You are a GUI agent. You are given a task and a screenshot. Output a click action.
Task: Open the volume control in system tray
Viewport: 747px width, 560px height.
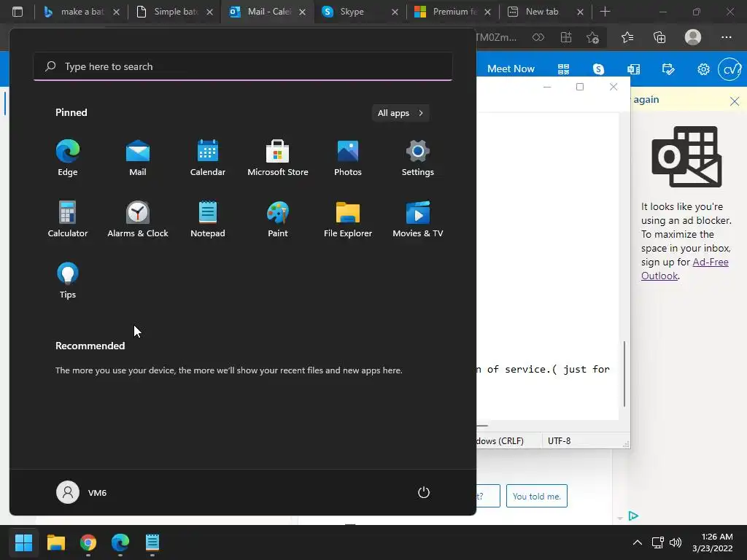(676, 542)
